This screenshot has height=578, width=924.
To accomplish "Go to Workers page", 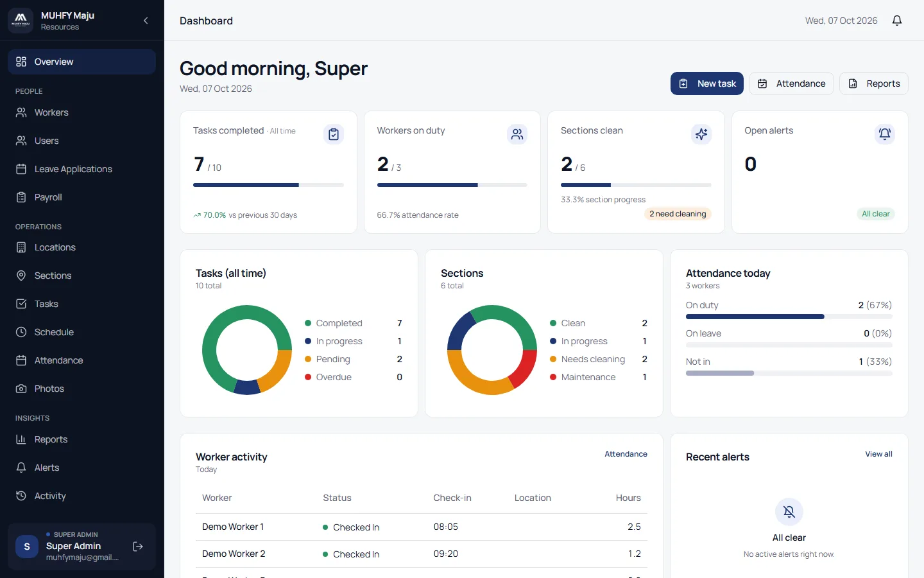I will coord(81,112).
